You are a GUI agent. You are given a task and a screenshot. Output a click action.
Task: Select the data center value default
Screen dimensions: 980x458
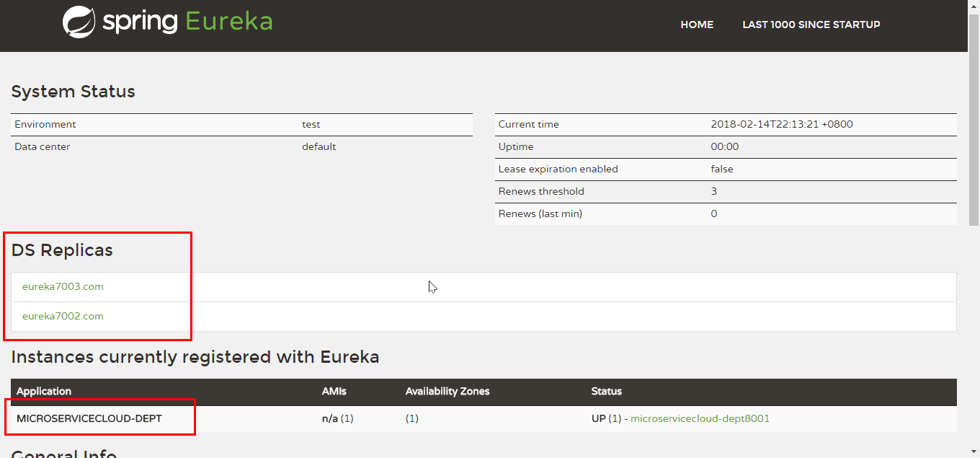tap(318, 146)
